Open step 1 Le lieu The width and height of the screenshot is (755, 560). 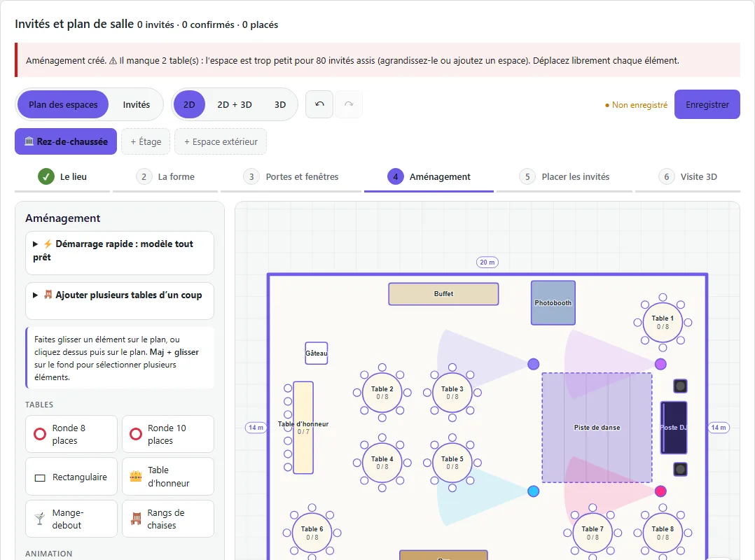[x=62, y=176]
